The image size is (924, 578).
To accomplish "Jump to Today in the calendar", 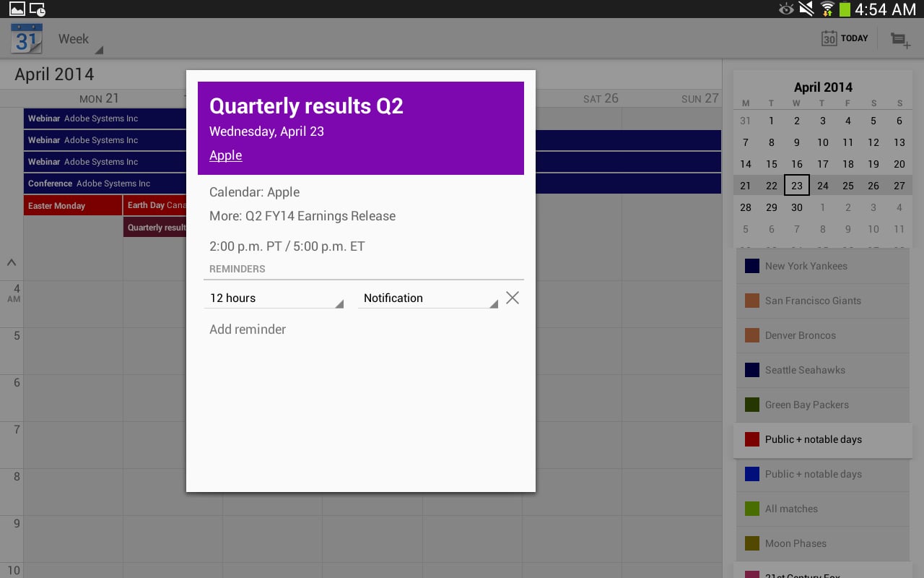I will [x=845, y=38].
